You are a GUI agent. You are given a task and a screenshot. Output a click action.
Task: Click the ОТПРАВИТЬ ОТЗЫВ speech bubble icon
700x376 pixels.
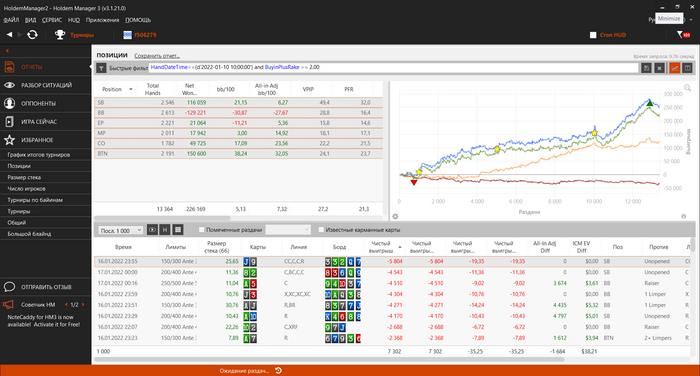coord(9,287)
